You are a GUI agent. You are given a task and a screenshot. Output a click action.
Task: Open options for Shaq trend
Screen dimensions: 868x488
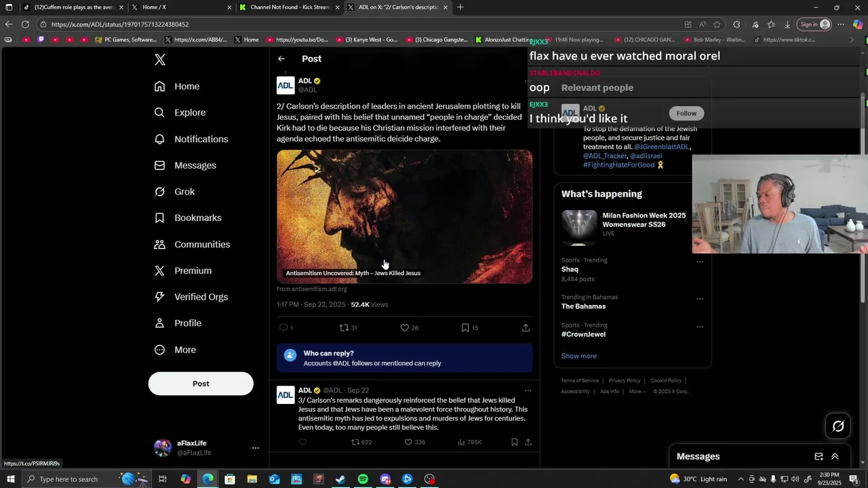[700, 261]
